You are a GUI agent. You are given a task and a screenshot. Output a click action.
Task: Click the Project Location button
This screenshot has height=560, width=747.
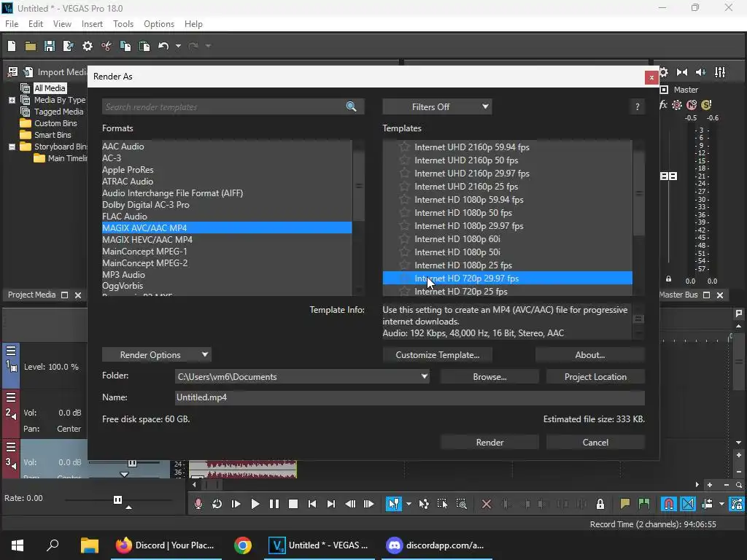tap(595, 377)
